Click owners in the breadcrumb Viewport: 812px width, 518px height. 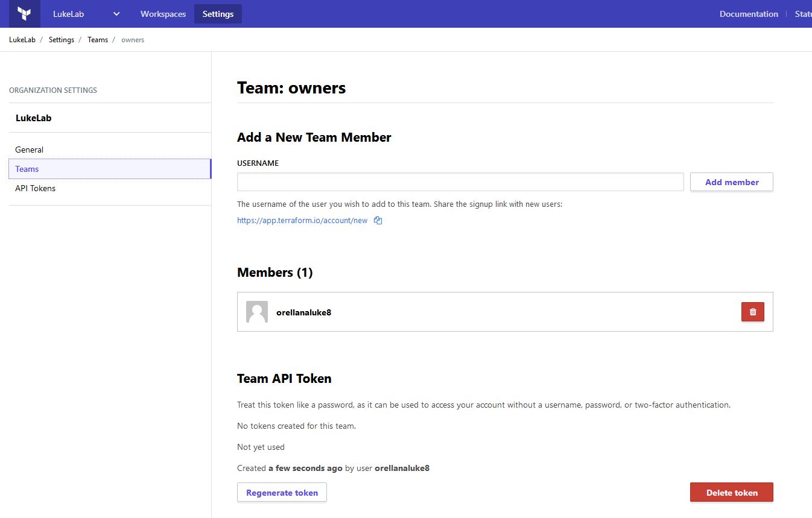pos(133,40)
